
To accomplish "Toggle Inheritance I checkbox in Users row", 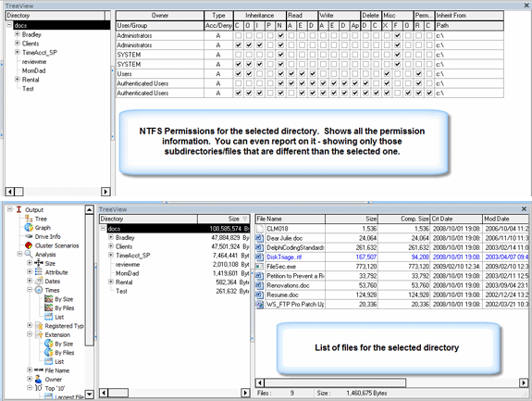I will tap(260, 74).
